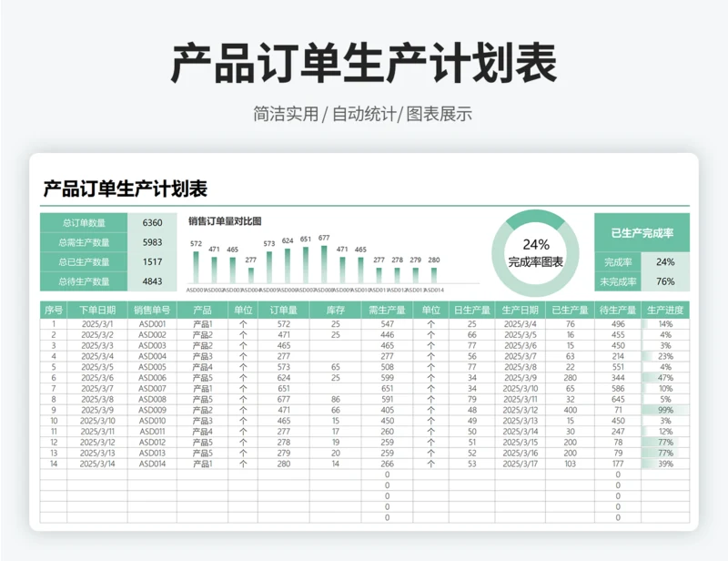Click the 订单量 cell 573 in ASD005 row
Screen dimensions: 728x561
click(284, 367)
